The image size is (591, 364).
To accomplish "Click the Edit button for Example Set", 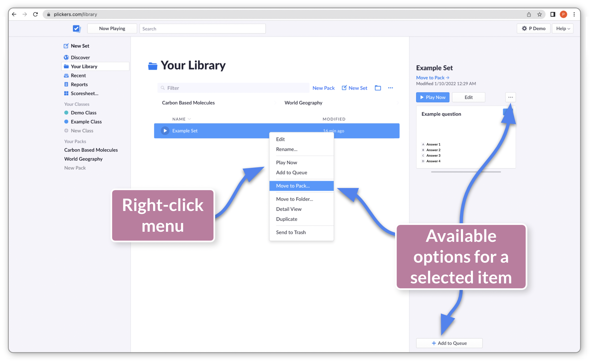I will point(468,97).
